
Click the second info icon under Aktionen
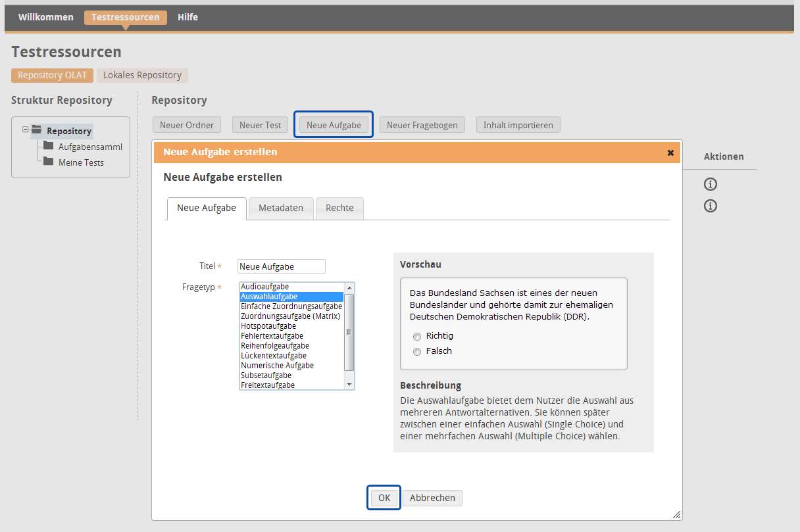click(x=710, y=206)
